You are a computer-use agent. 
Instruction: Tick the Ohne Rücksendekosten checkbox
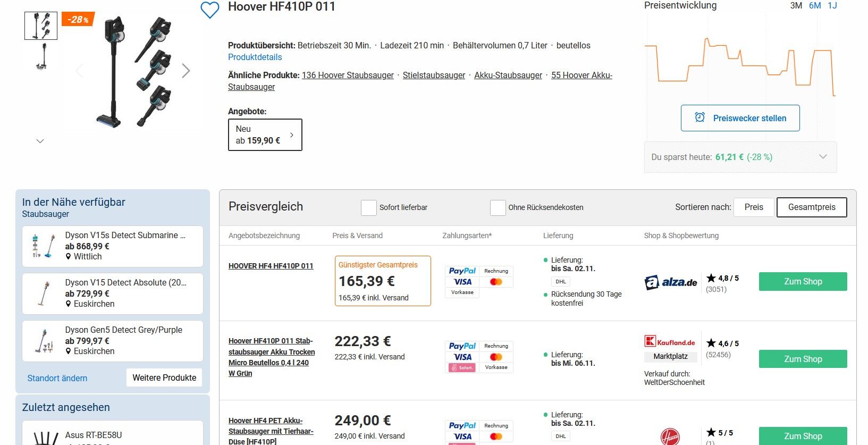tap(498, 207)
